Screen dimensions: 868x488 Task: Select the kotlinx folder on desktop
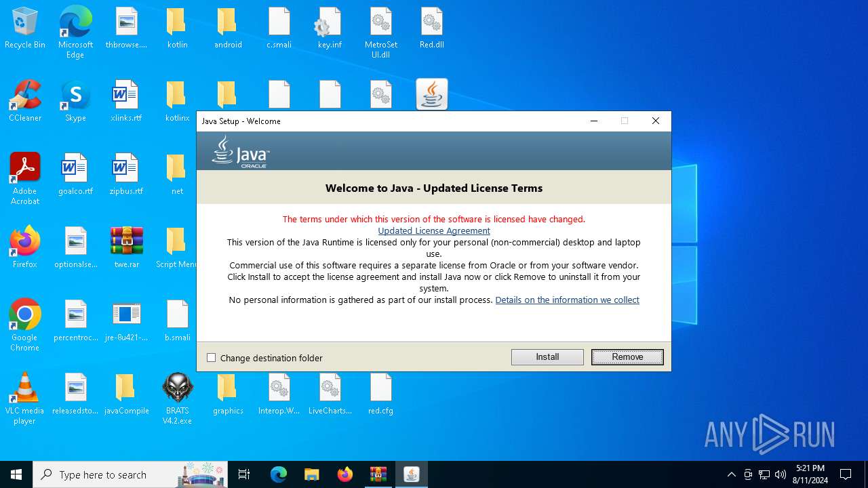[177, 102]
